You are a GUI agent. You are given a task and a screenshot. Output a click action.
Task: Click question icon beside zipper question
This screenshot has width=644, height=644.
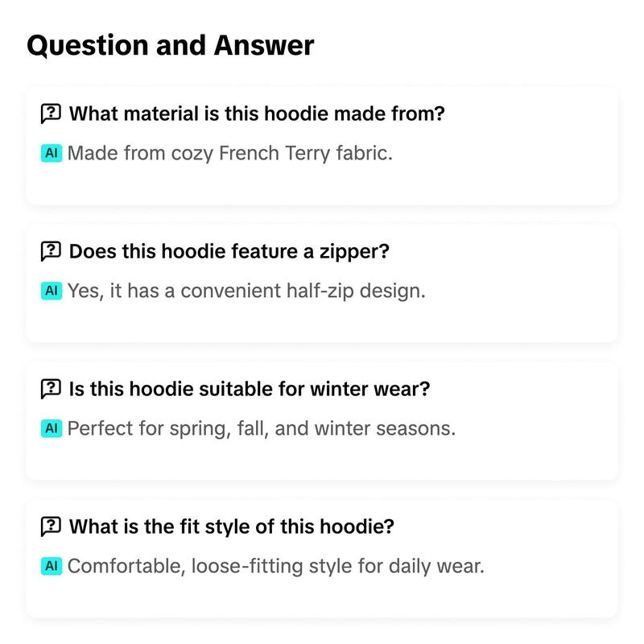(51, 251)
